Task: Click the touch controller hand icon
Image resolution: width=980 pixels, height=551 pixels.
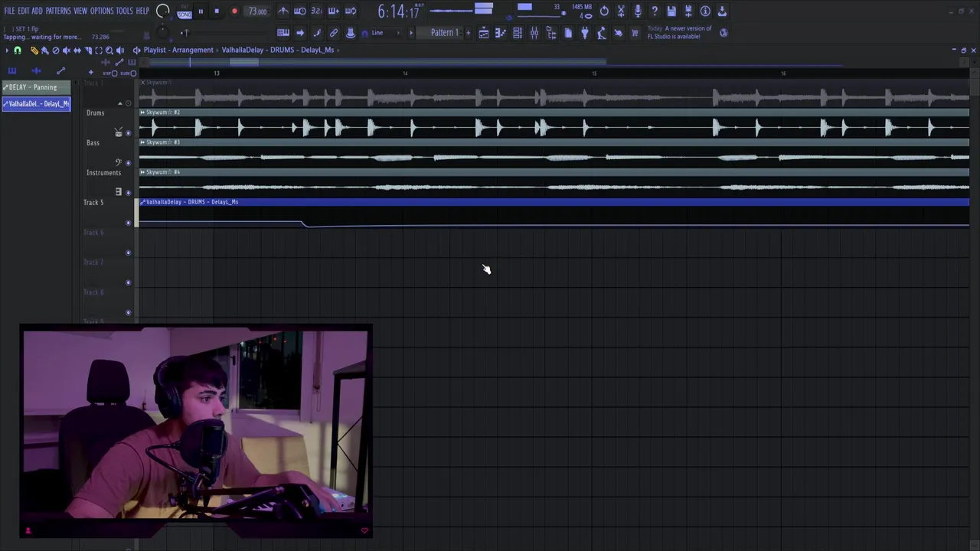Action: pos(619,33)
